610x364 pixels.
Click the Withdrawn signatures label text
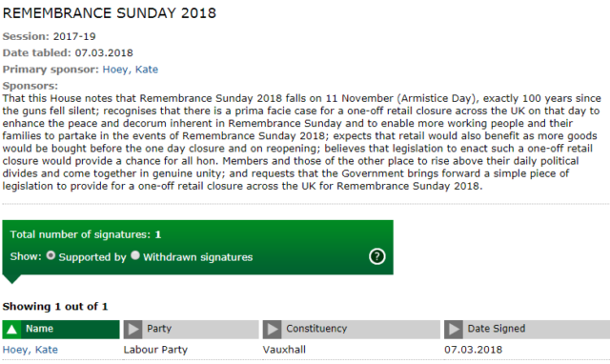click(198, 257)
